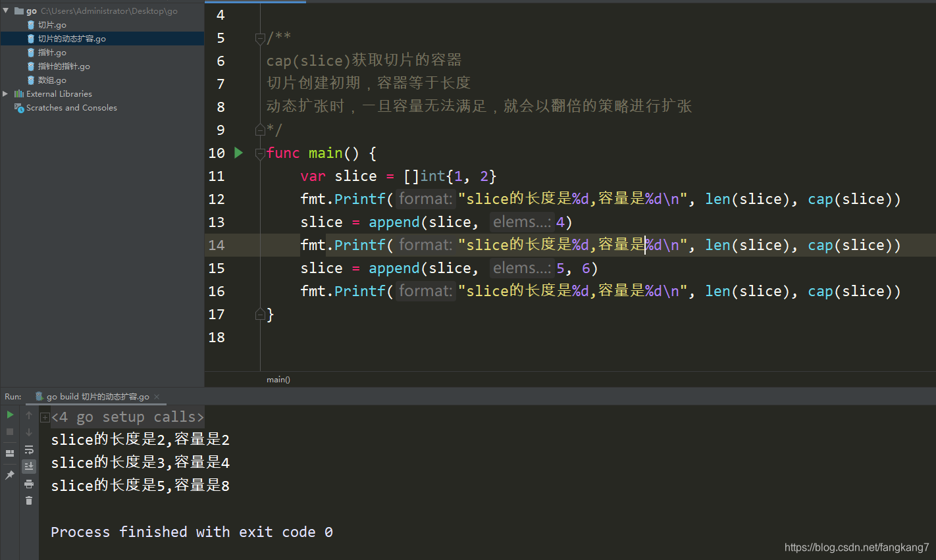Click the 'Run:' panel label

(13, 397)
